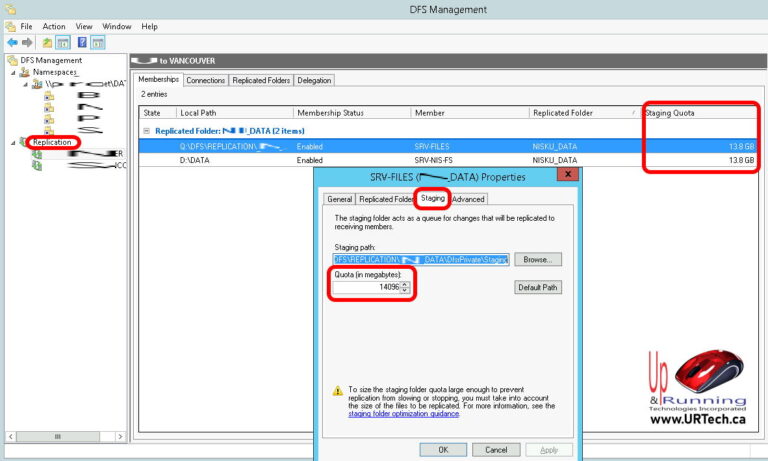Collapse the Replication tree node

pyautogui.click(x=13, y=142)
